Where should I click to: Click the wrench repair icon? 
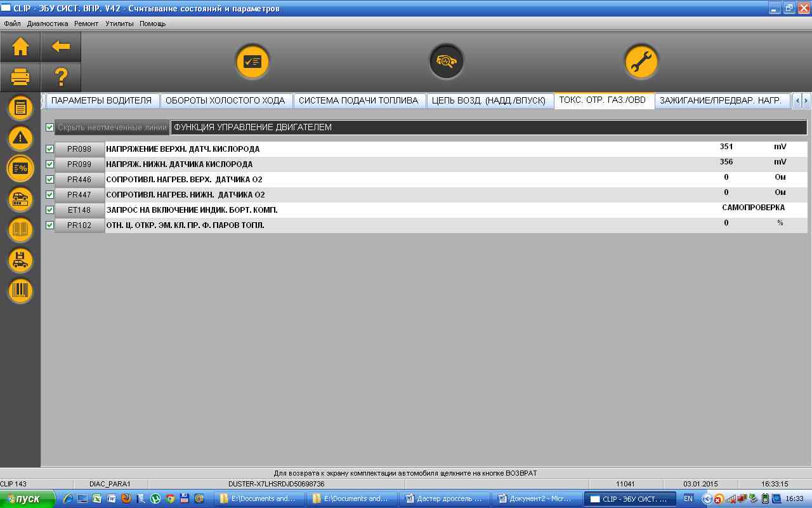(641, 62)
